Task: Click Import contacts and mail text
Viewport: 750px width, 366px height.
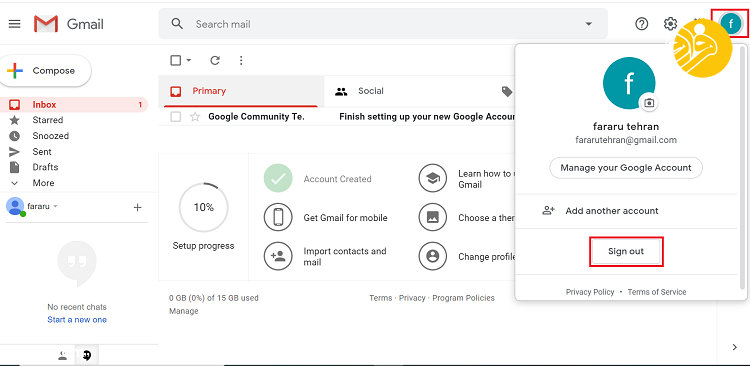Action: (x=345, y=257)
